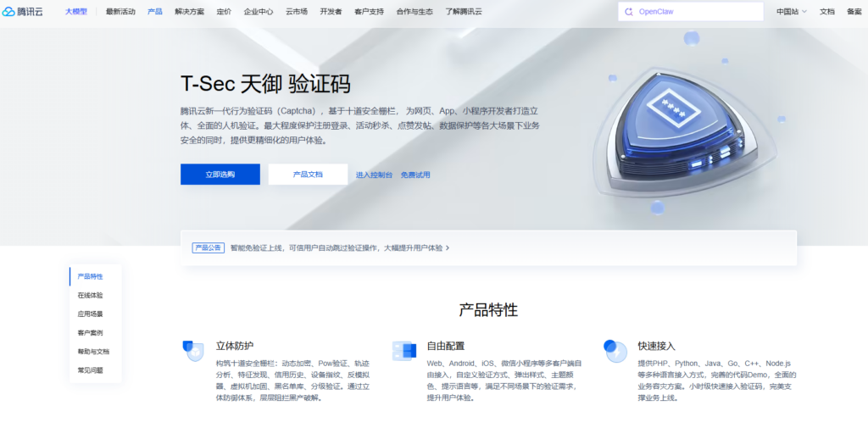Open 合作与生态 menu
Image resolution: width=868 pixels, height=428 pixels.
[415, 12]
